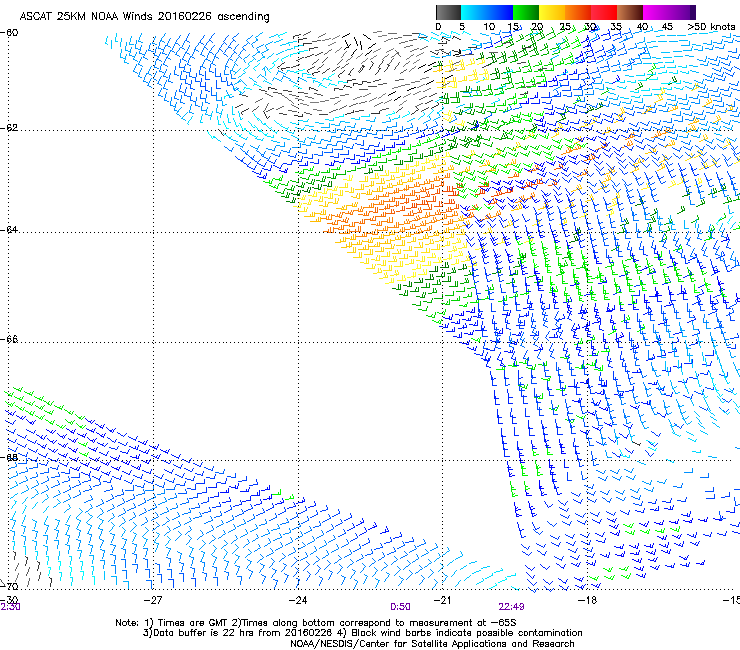The height and width of the screenshot is (650, 740).
Task: Click the '-24' longitude axis label
Action: click(298, 600)
